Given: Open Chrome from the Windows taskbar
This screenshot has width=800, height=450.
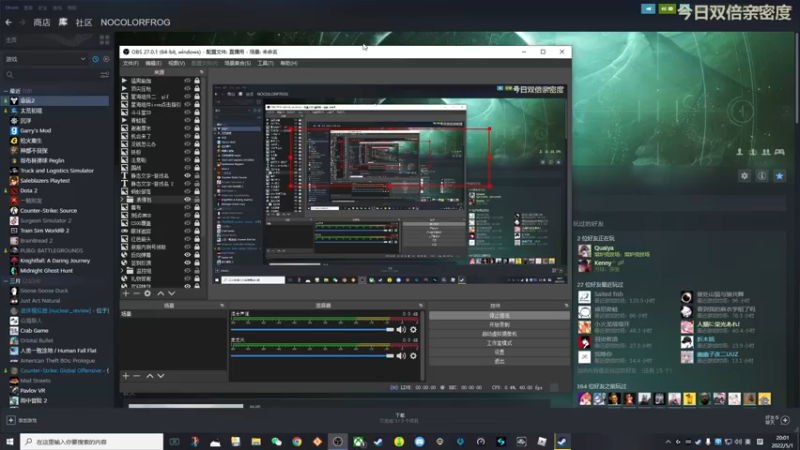Looking at the screenshot, I should click(x=297, y=442).
